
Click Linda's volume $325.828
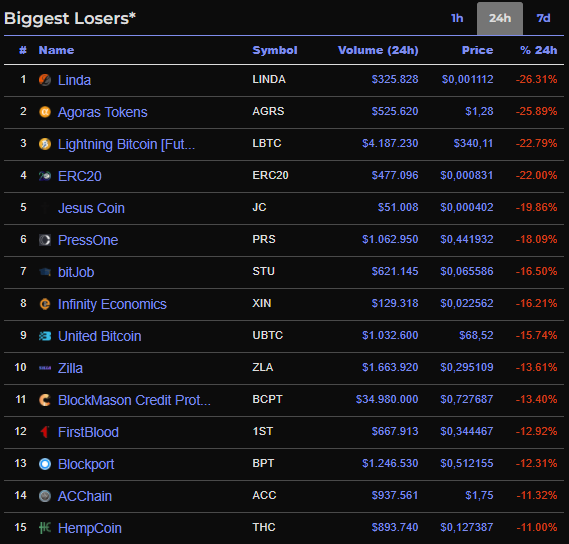click(x=395, y=79)
